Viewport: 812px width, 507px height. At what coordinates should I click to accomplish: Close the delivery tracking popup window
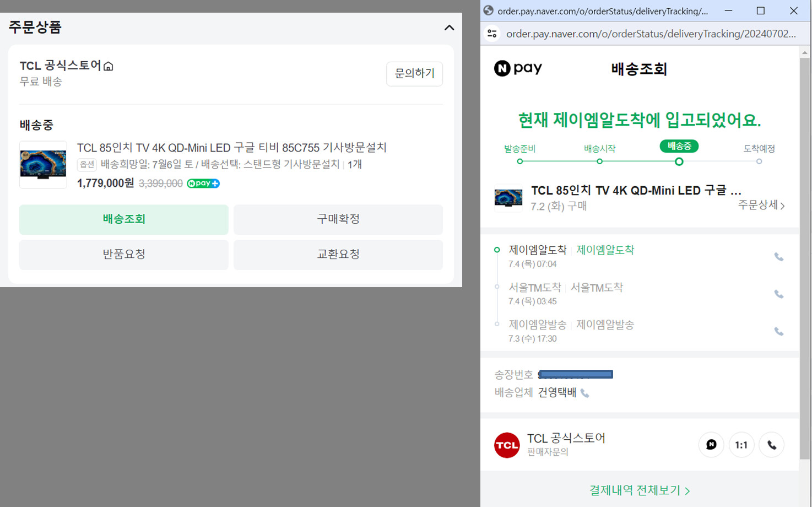794,10
